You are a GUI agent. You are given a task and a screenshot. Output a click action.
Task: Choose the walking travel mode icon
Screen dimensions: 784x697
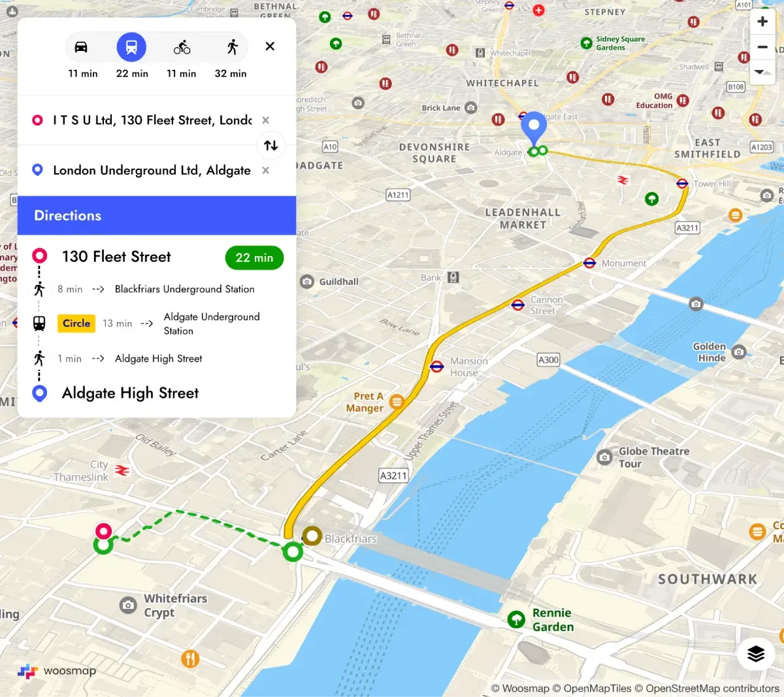tap(233, 47)
